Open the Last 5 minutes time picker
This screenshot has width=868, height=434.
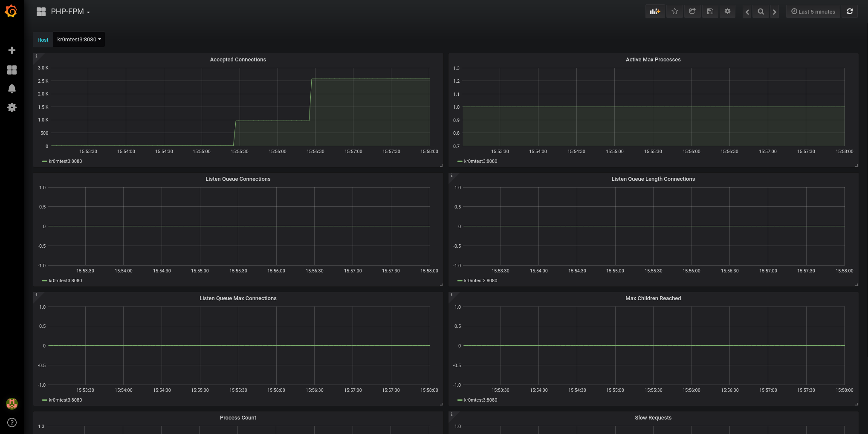click(x=813, y=12)
